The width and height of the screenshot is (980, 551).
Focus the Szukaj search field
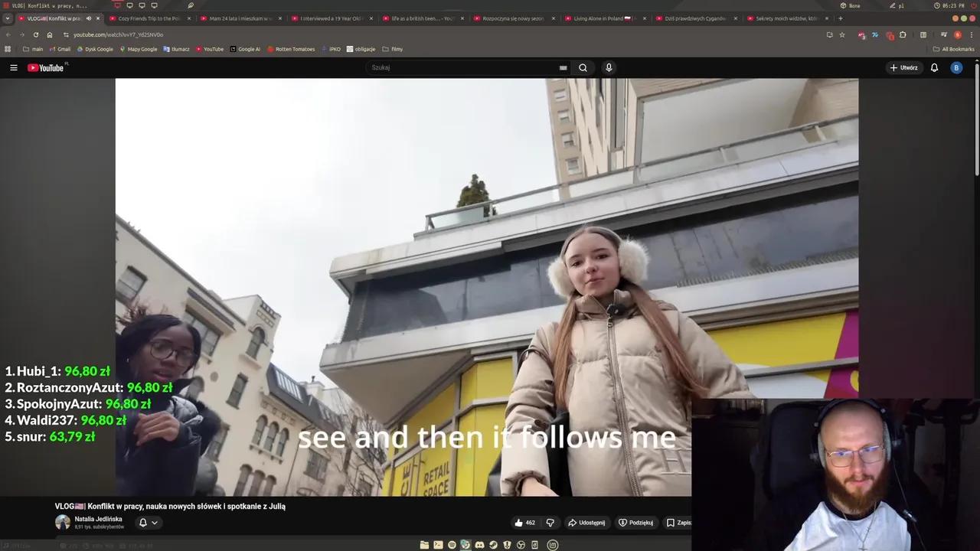click(x=463, y=67)
